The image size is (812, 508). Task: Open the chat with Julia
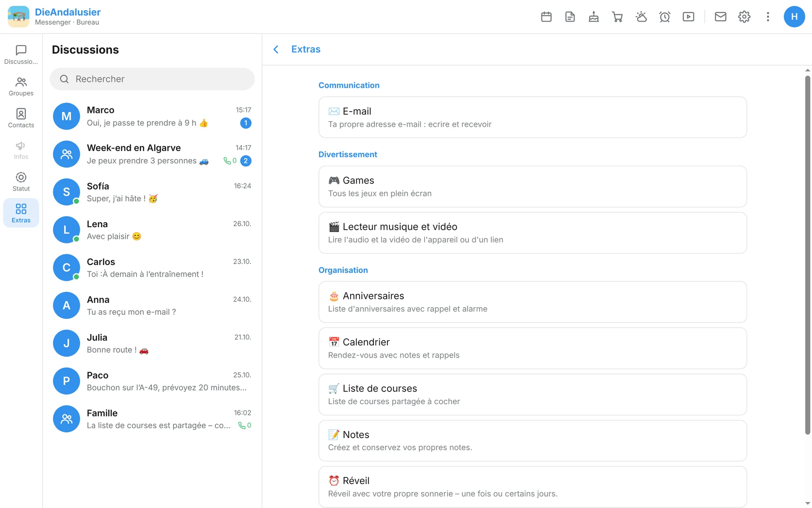coord(152,344)
